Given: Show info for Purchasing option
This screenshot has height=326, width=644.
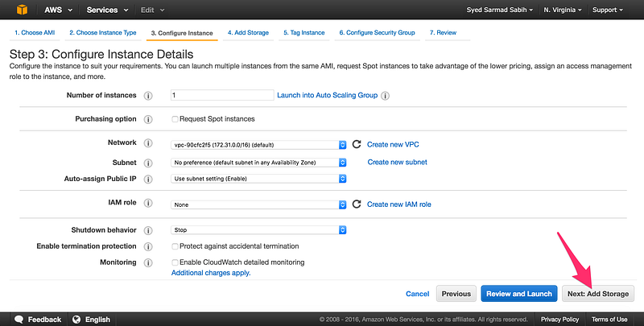Looking at the screenshot, I should 148,119.
